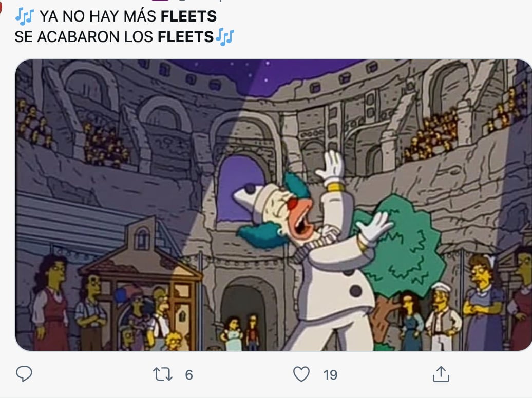This screenshot has width=532, height=398.
Task: Click the bold FLEETS word in second line
Action: (x=185, y=37)
